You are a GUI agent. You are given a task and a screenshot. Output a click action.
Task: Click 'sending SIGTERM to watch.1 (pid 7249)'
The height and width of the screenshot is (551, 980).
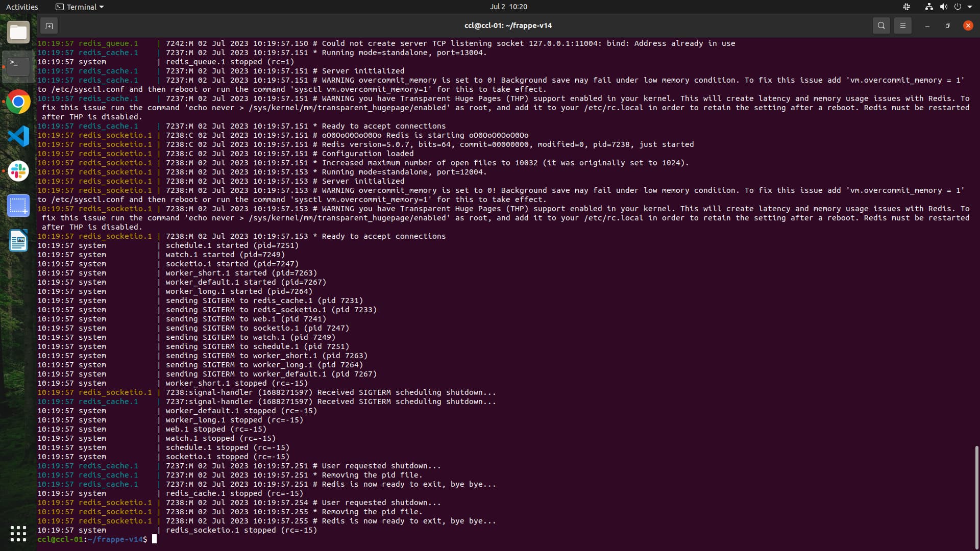coord(251,337)
